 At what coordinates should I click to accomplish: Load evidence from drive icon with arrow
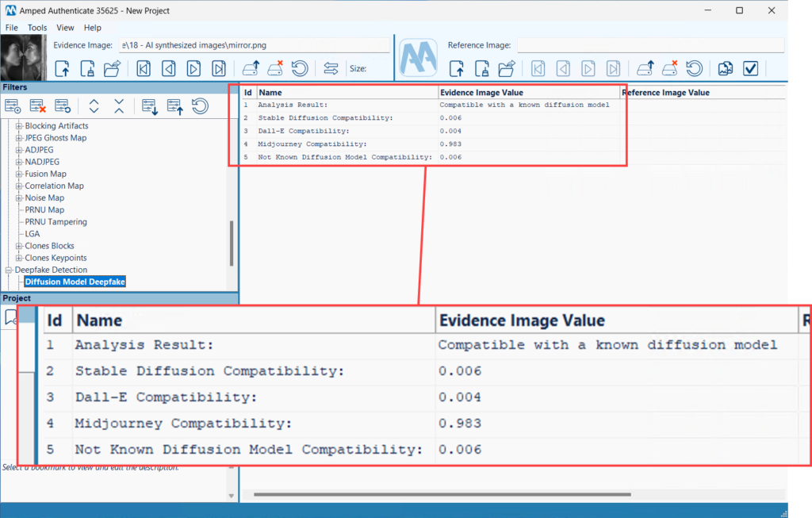click(x=251, y=68)
